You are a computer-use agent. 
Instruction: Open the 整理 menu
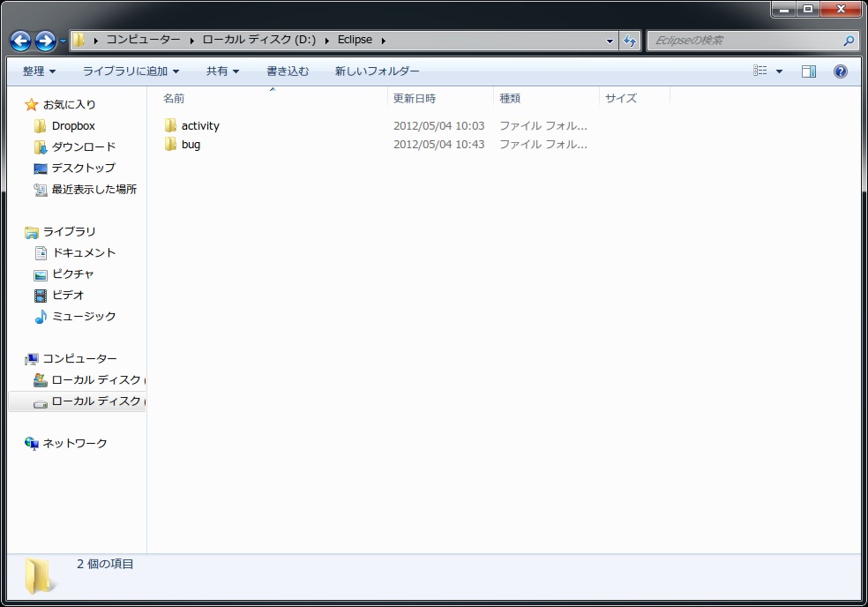point(39,71)
